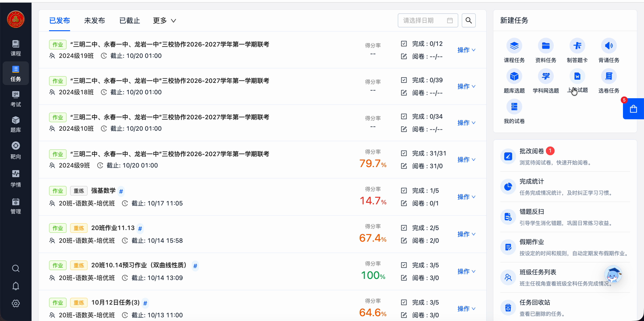Switch to the 未发布 tab
Image resolution: width=644 pixels, height=321 pixels.
pos(95,21)
